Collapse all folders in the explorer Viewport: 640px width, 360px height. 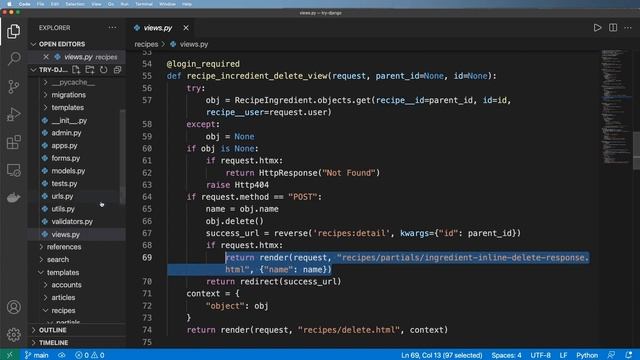point(118,70)
